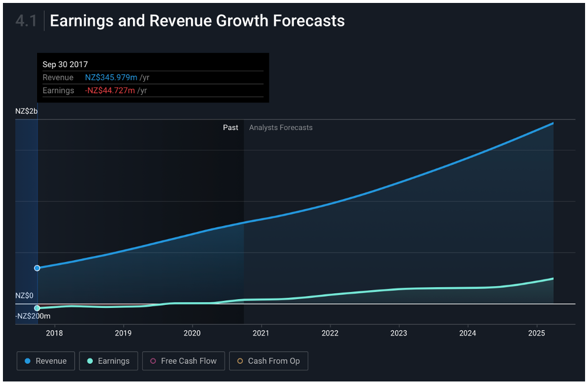
Task: Toggle the Earnings legend button
Action: pos(108,361)
